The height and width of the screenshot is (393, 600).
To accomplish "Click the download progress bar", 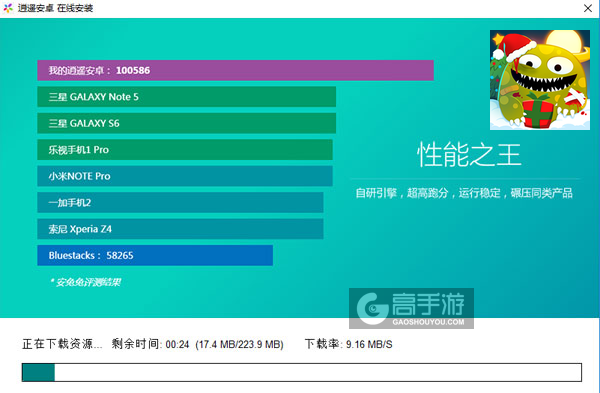I will (x=302, y=372).
